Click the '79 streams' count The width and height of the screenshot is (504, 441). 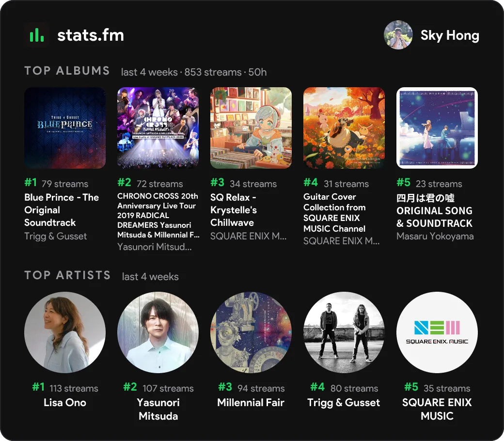(65, 184)
